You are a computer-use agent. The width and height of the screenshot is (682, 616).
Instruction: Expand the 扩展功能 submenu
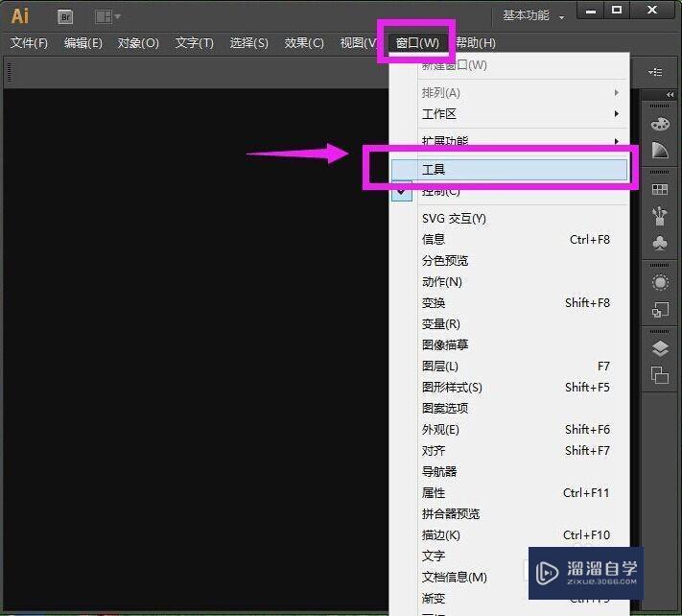pyautogui.click(x=509, y=141)
